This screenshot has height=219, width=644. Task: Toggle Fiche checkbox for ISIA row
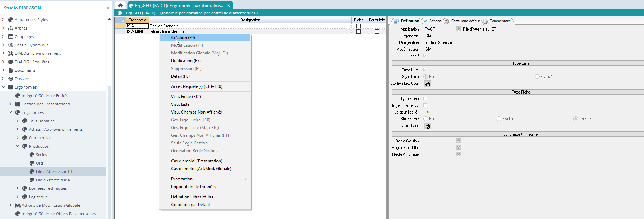358,26
